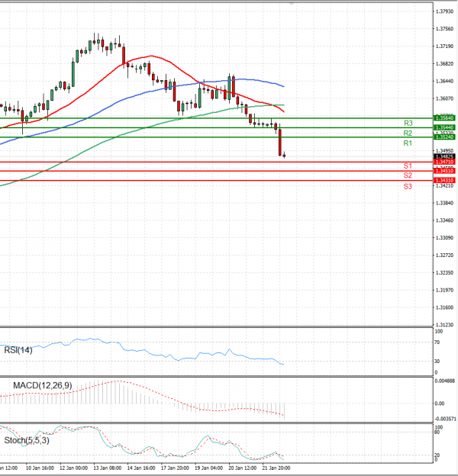Click the S2 support label
458x476 pixels.
(408, 175)
